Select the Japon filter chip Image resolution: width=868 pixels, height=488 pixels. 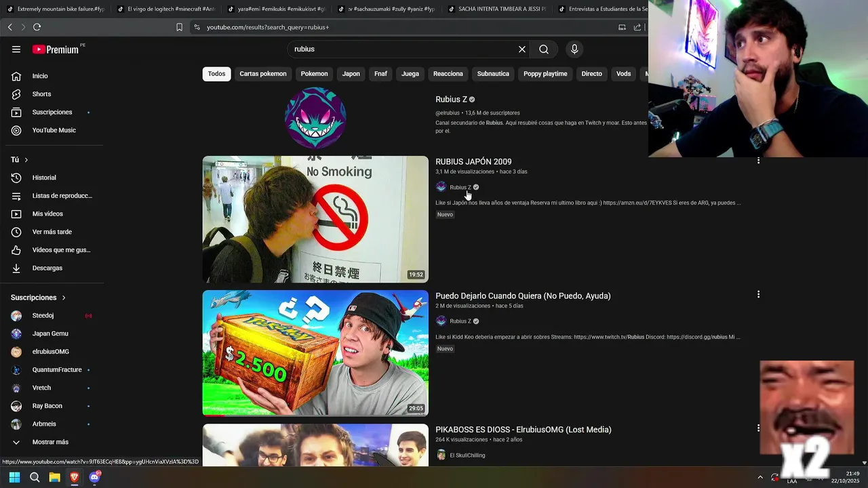coord(351,74)
